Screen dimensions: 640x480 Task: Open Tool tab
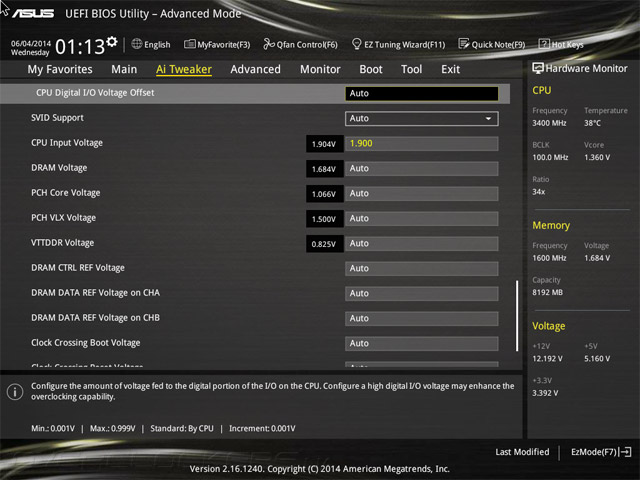tap(411, 69)
